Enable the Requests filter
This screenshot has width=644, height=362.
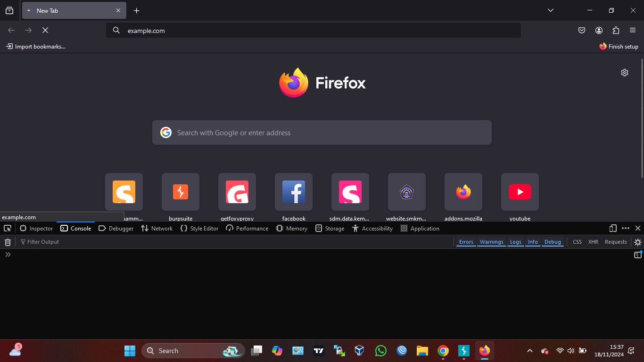tap(616, 242)
